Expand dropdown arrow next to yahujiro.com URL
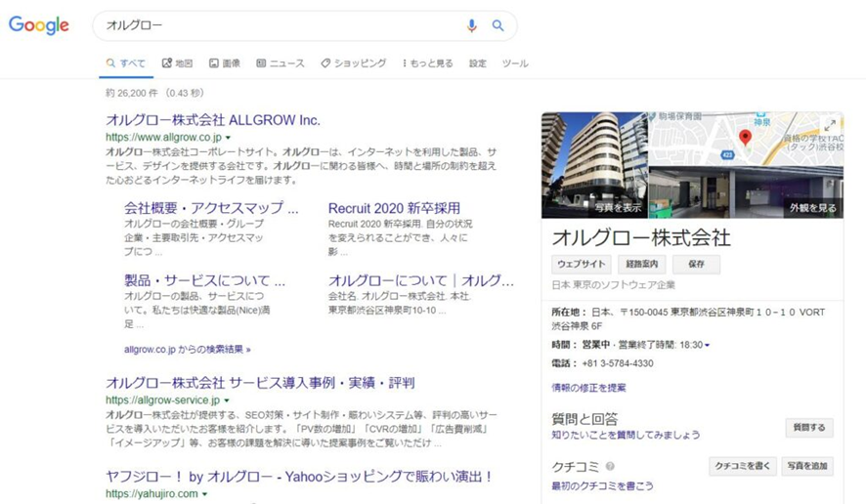 point(204,494)
